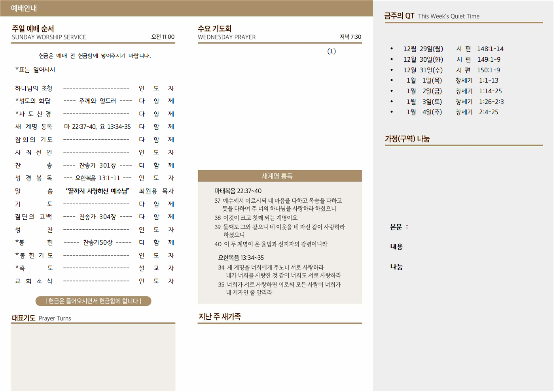555x392 pixels.
Task: Select the 수요 기도회 heading
Action: (x=214, y=29)
